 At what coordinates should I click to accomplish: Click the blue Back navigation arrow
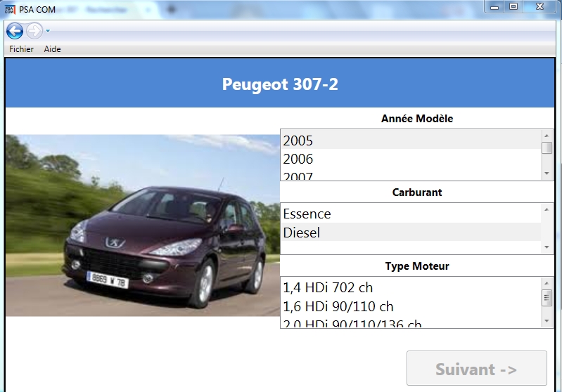tap(15, 31)
